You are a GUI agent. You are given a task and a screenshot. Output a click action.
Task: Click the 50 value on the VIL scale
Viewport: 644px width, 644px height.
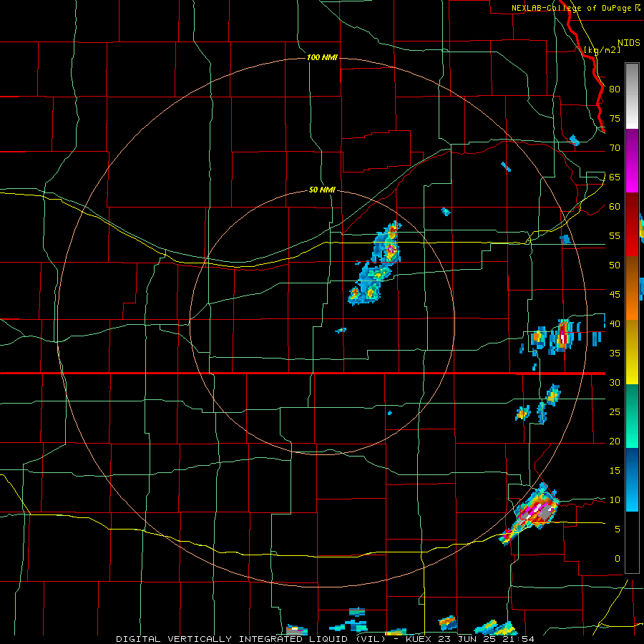click(x=615, y=265)
